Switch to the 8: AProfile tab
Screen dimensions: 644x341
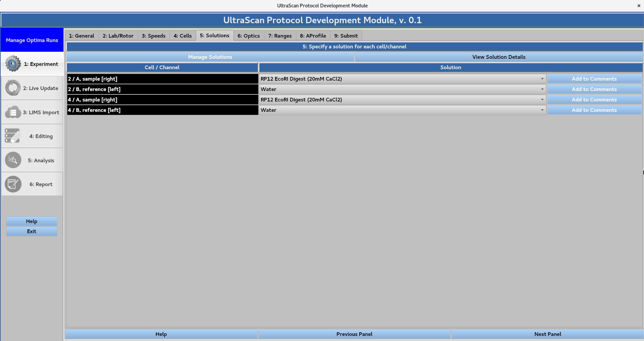tap(312, 36)
